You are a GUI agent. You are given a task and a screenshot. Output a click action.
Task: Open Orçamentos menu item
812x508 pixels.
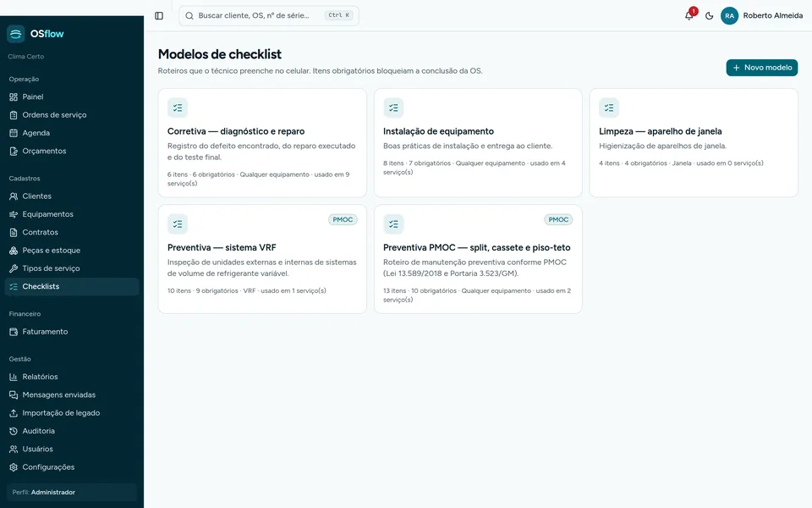click(72, 152)
